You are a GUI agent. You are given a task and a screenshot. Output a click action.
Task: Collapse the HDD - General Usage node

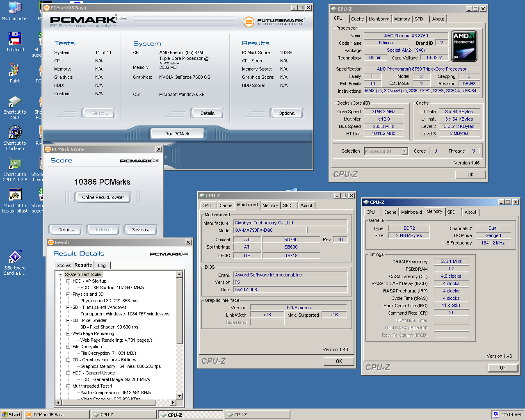click(x=68, y=373)
